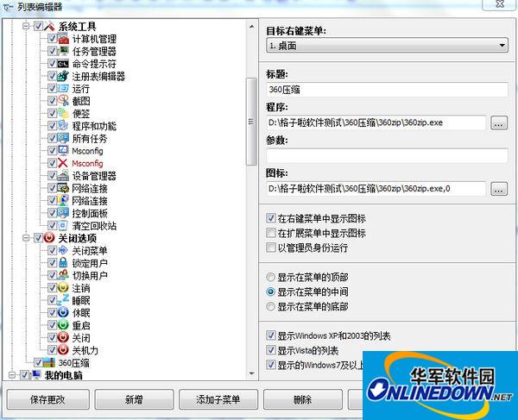Image resolution: width=518 pixels, height=420 pixels.
Task: Select 显示在菜单的顶部 radio button
Action: click(x=270, y=277)
